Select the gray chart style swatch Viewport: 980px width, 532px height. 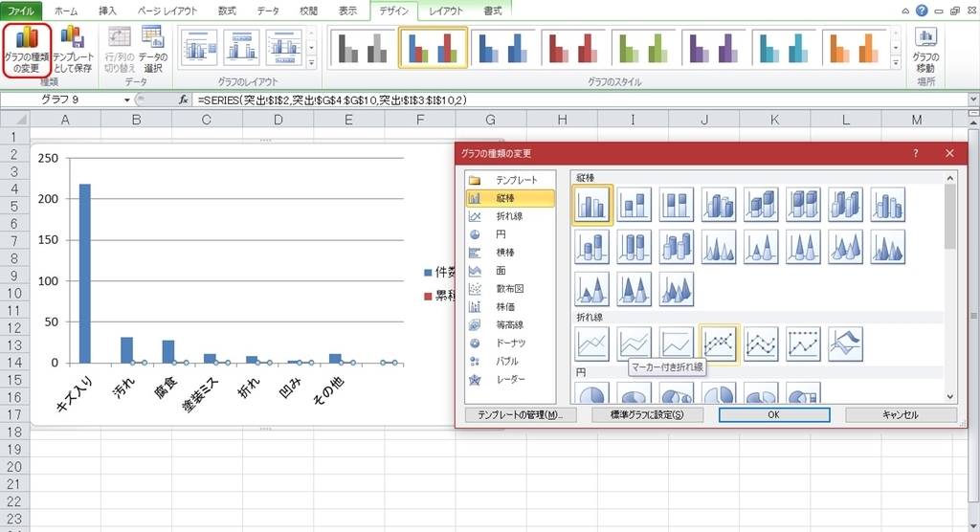pos(363,48)
